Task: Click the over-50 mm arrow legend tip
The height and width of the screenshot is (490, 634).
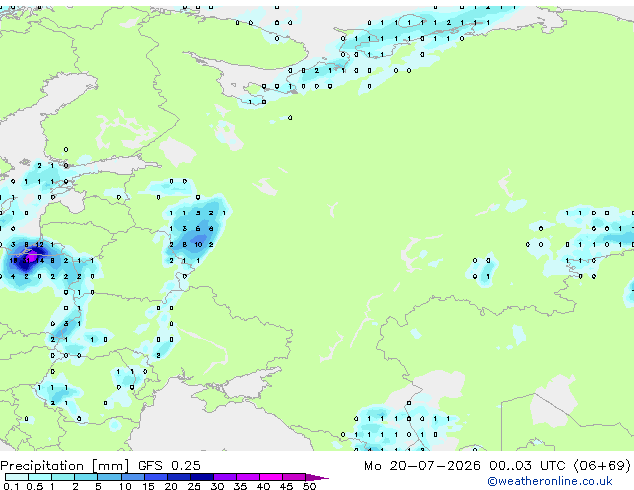Action: coord(317,477)
